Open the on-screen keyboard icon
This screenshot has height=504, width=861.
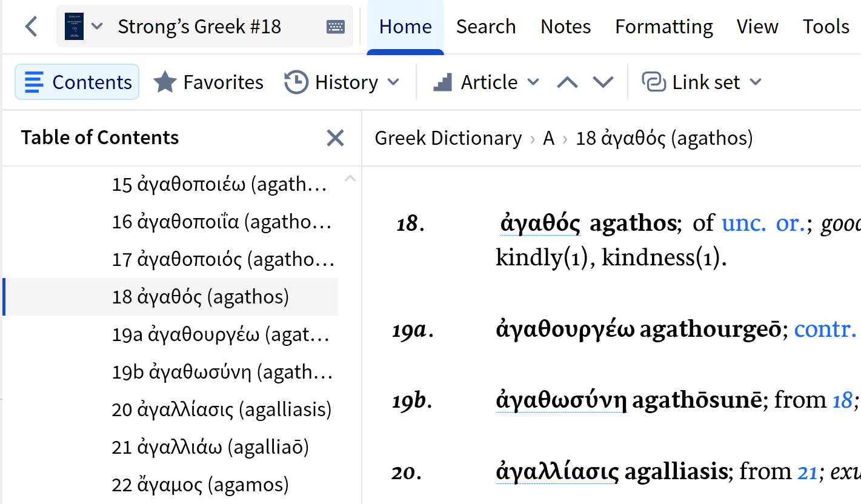[x=336, y=27]
